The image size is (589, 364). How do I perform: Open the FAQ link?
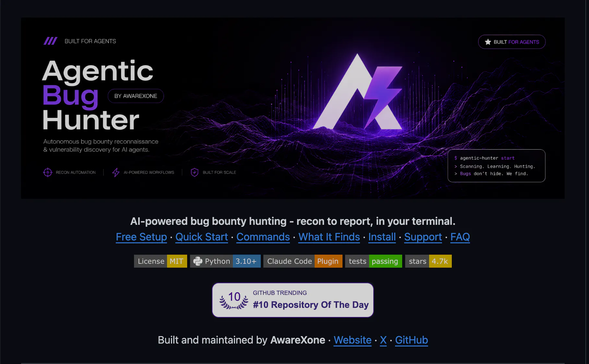(460, 237)
